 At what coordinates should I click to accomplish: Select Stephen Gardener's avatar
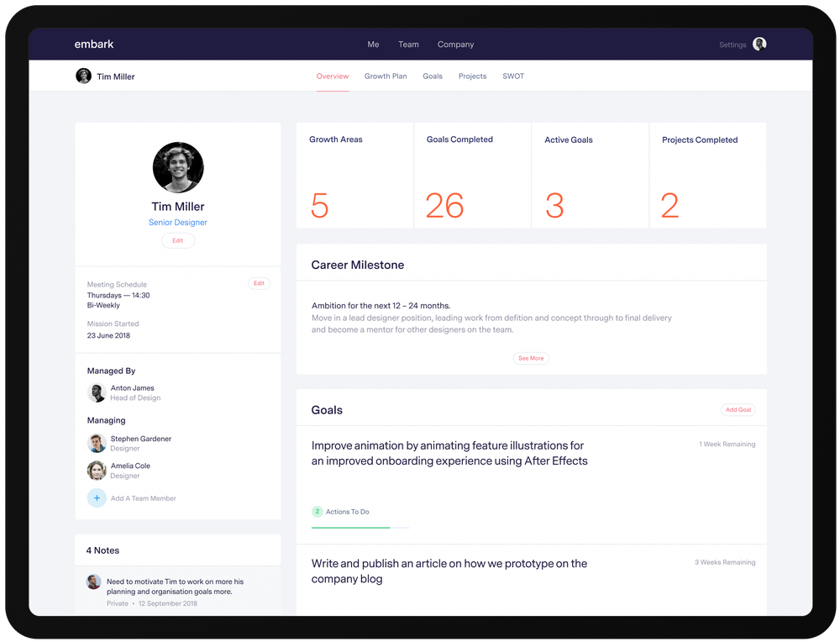point(97,443)
